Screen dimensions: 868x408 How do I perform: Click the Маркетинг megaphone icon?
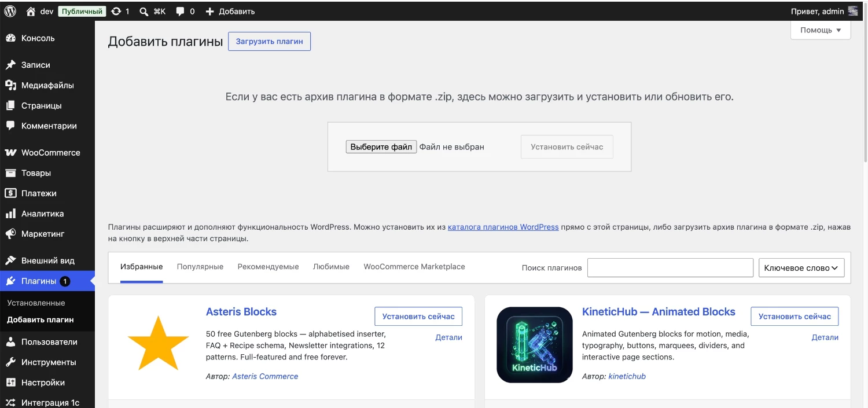(10, 234)
